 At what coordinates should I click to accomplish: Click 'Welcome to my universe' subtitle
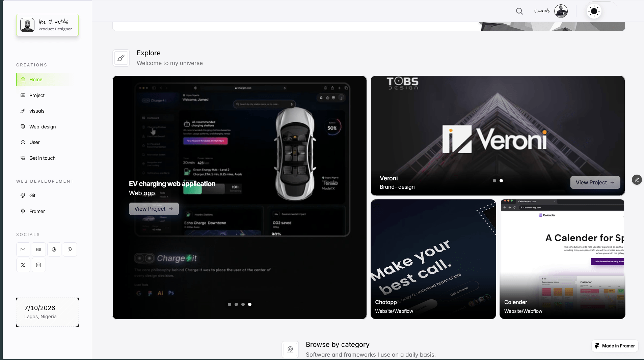click(170, 63)
